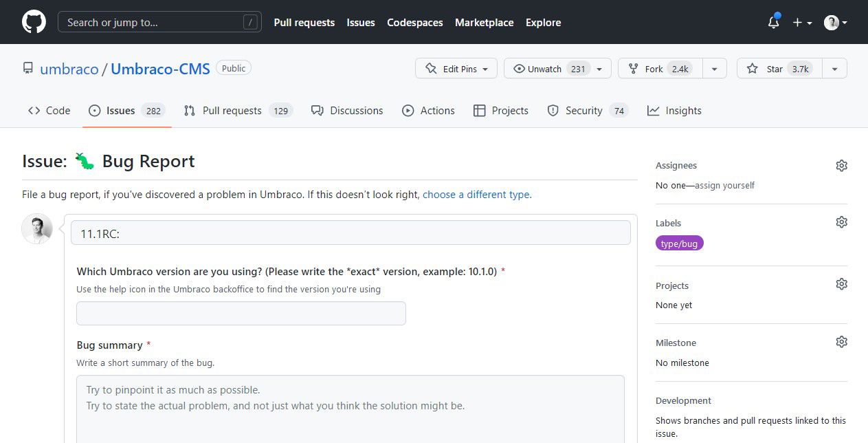Screen dimensions: 868x443
Task: Open the notifications bell
Action: pyautogui.click(x=773, y=22)
